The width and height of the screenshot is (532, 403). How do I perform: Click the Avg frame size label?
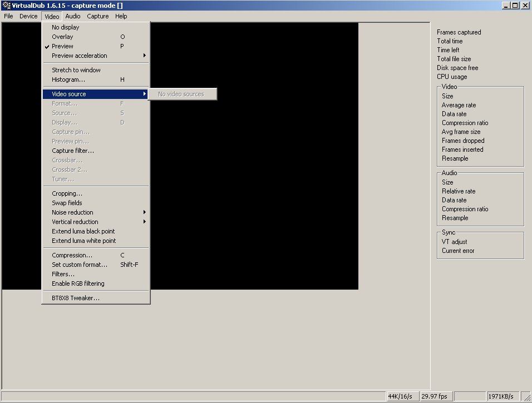(x=461, y=132)
